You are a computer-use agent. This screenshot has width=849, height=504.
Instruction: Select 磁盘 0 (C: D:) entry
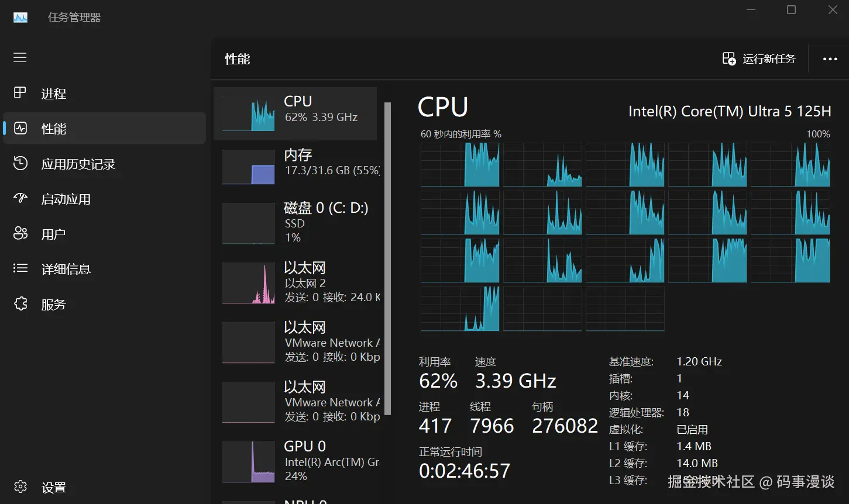click(x=295, y=222)
